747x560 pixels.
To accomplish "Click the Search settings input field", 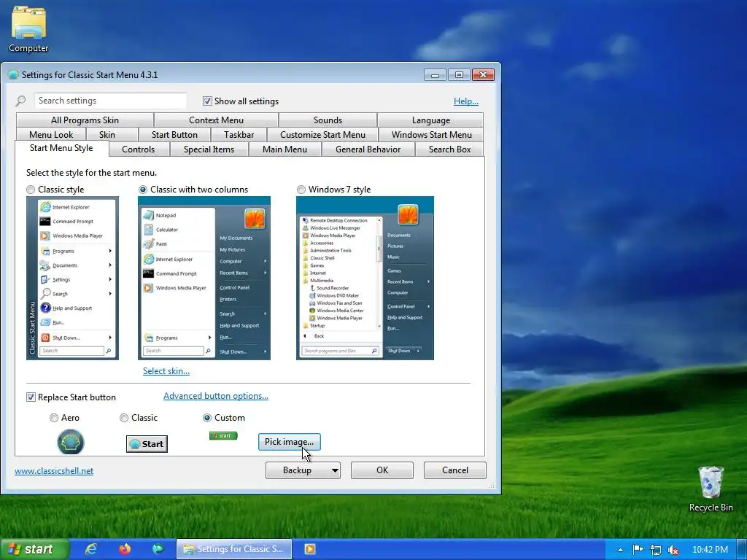I will coord(111,101).
